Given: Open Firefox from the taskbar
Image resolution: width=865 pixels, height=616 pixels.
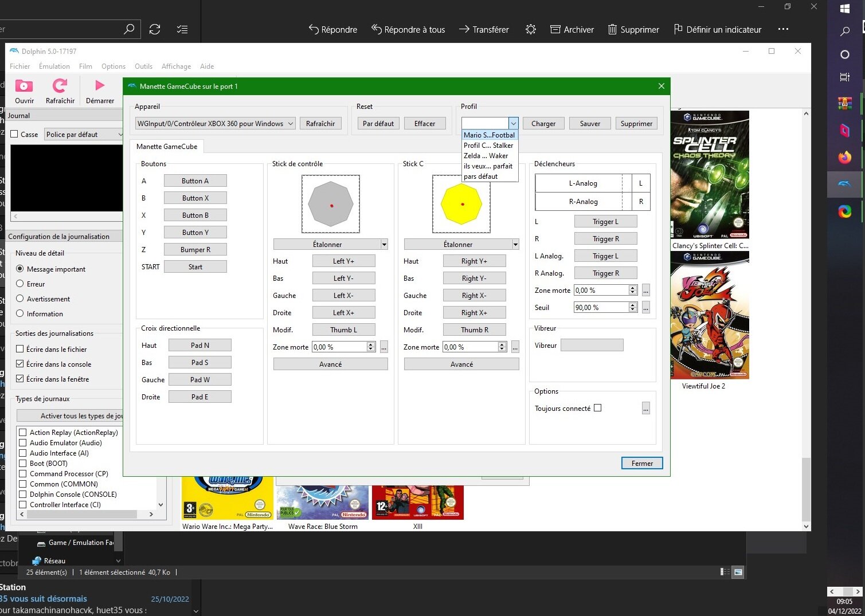Looking at the screenshot, I should click(x=844, y=157).
